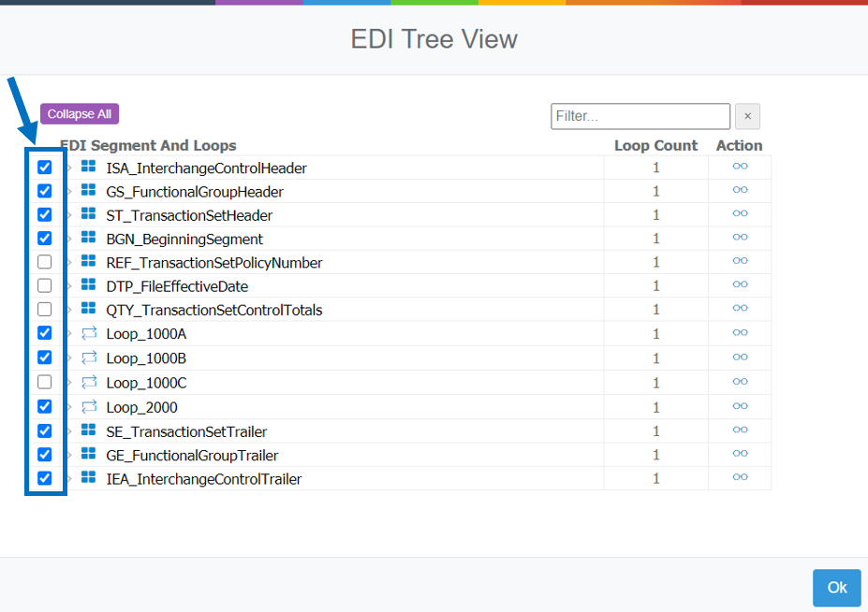Click inside the Filter text field
Screen dimensions: 868x612
pyautogui.click(x=640, y=115)
